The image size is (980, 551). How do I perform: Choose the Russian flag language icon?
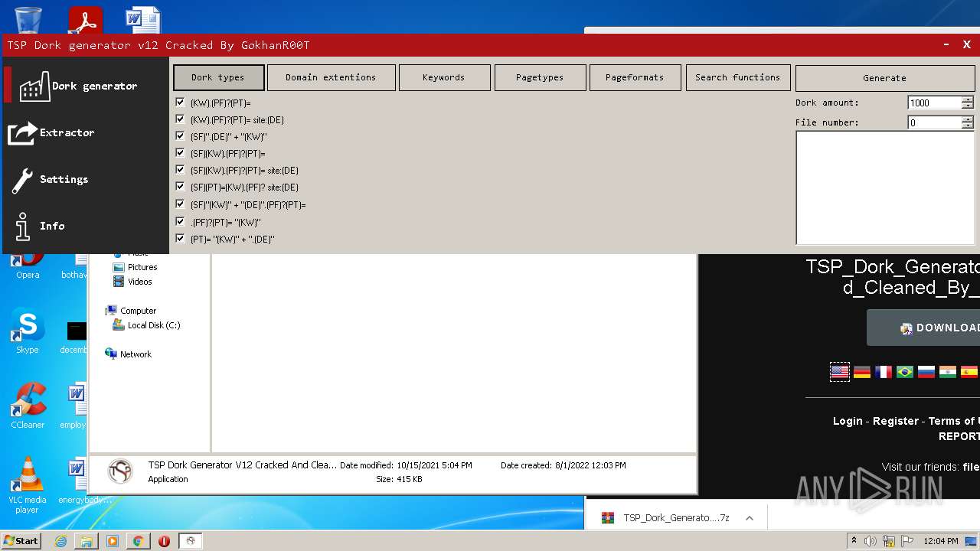coord(926,372)
